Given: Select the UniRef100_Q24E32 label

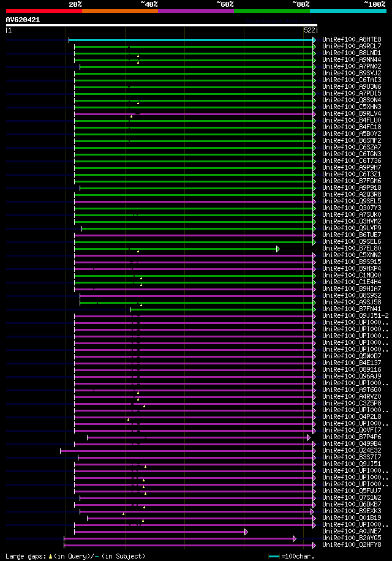Looking at the screenshot, I should click(352, 451).
